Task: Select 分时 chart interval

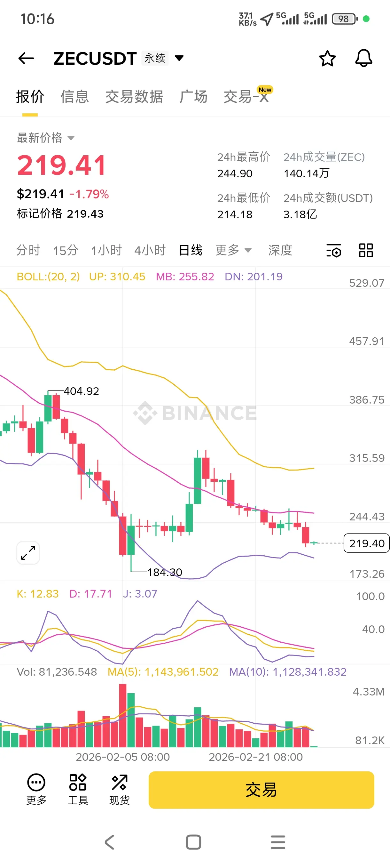Action: coord(28,250)
